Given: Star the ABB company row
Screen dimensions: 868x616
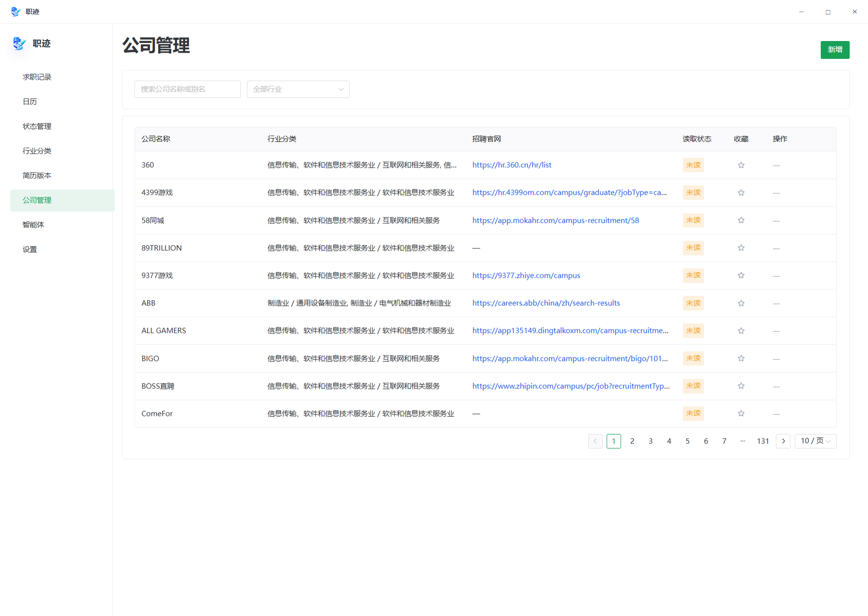Looking at the screenshot, I should click(x=741, y=303).
